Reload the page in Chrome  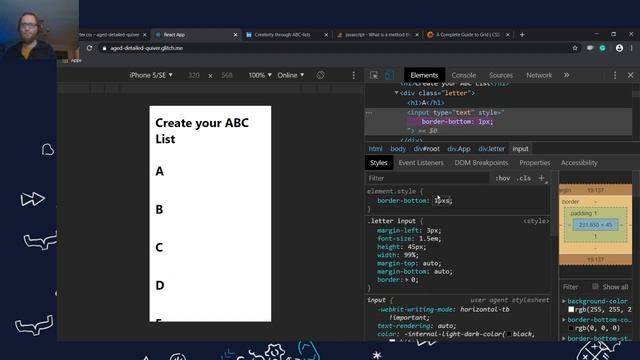tap(89, 48)
